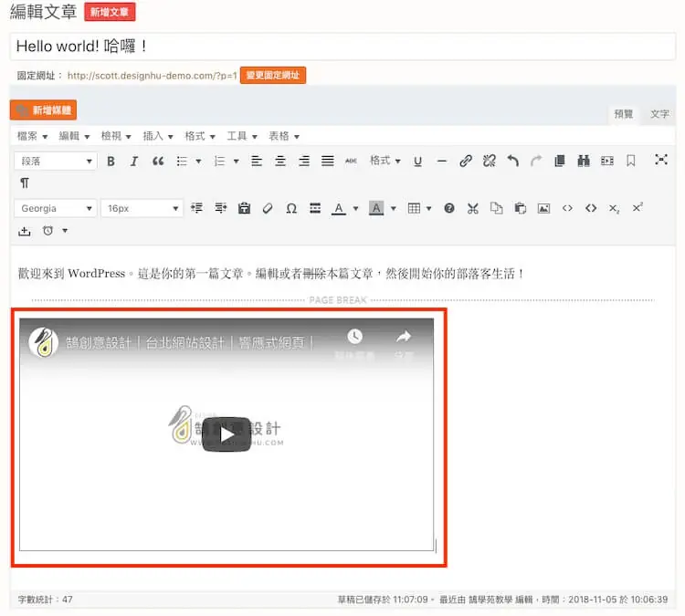Open the menu bar 格式 format menu
This screenshot has width=685, height=616.
coord(200,136)
